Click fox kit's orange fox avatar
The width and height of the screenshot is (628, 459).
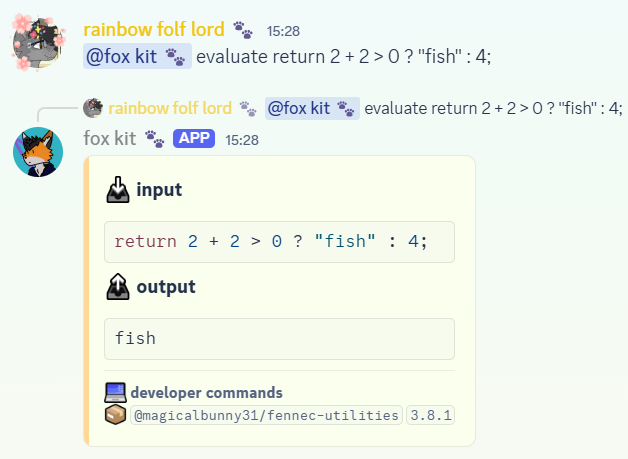pyautogui.click(x=38, y=152)
